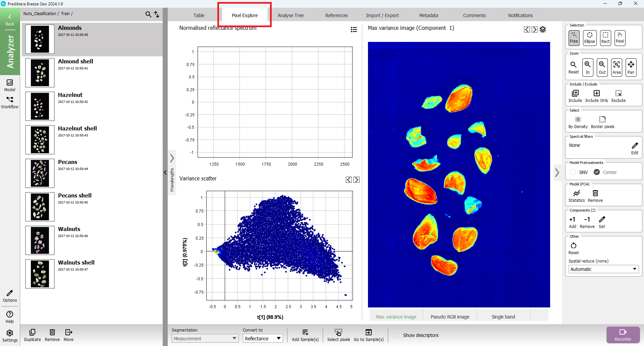644x346 pixels.
Task: Activate the Pan zoom tool
Action: 631,67
